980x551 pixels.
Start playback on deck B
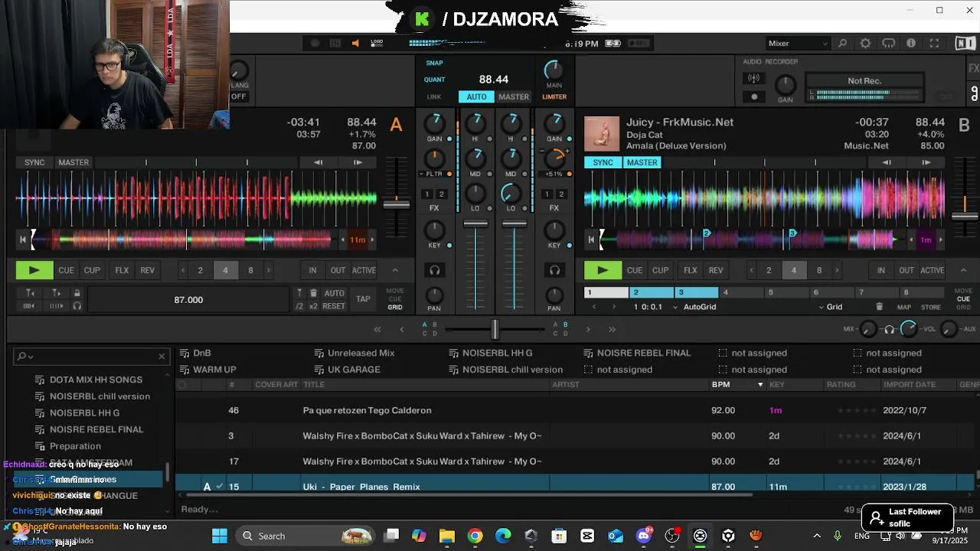coord(603,270)
